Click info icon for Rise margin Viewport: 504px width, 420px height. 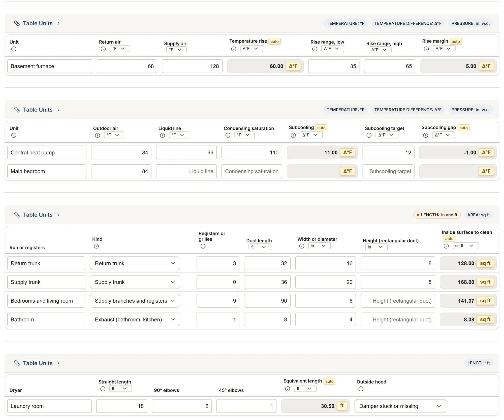click(426, 49)
